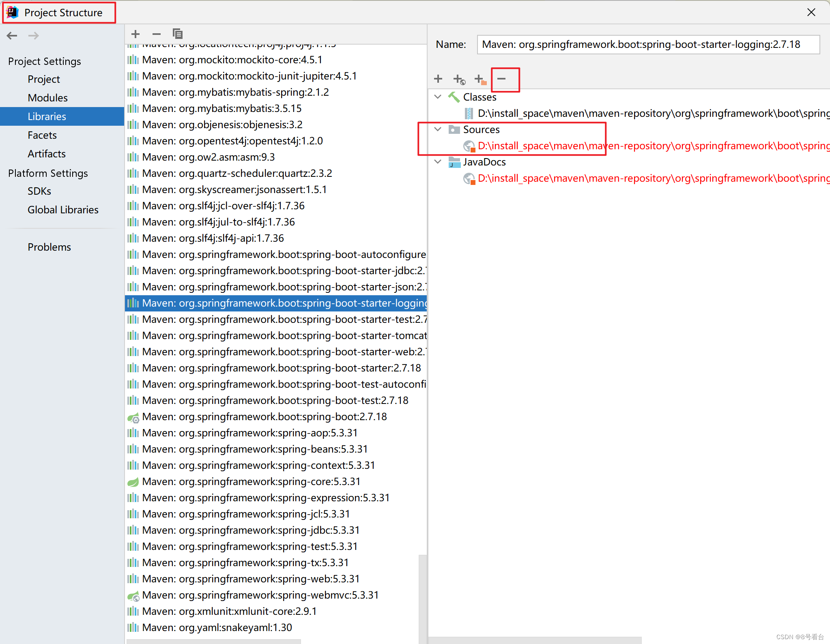This screenshot has height=644, width=830.
Task: Collapse the JavaDocs node
Action: 438,162
